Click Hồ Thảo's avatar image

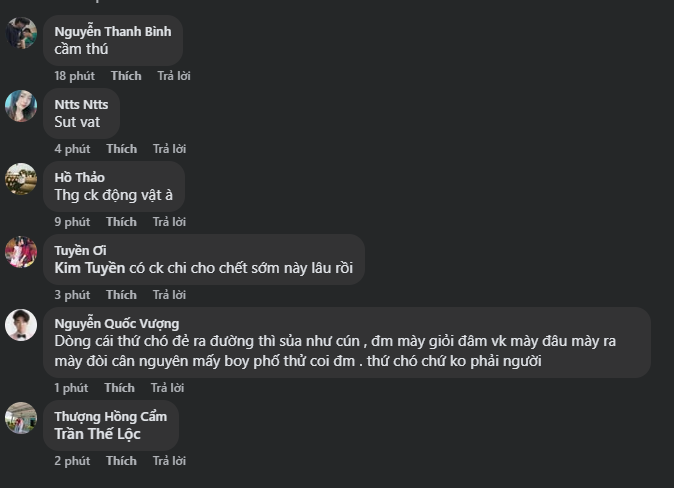tap(21, 179)
